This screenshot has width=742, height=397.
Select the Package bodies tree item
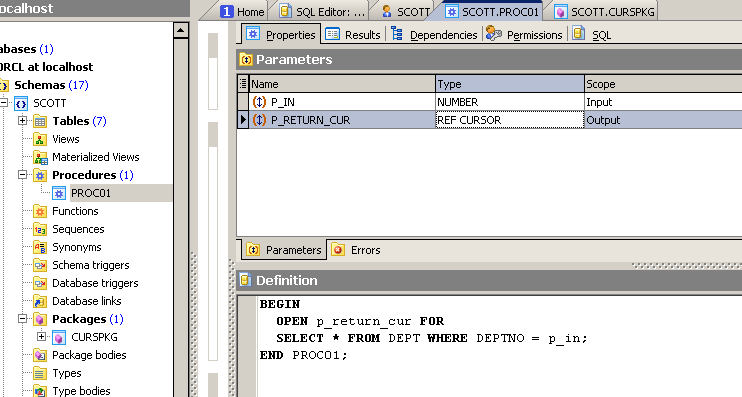[x=89, y=355]
